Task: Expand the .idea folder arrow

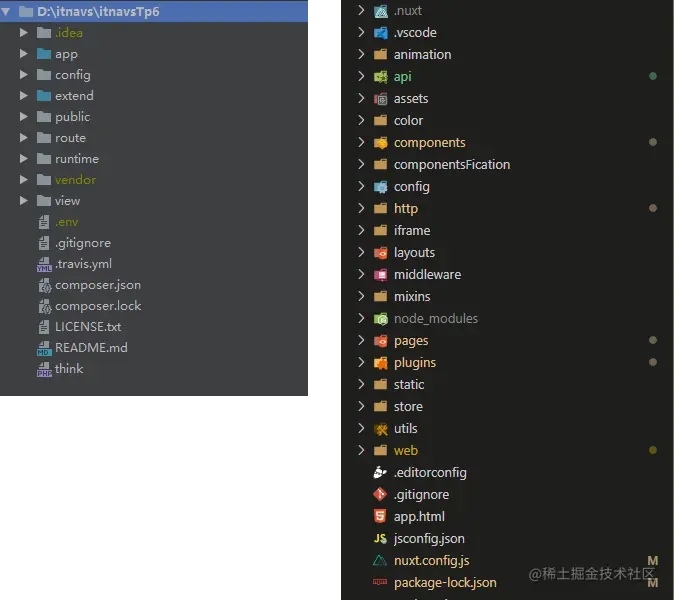Action: (x=24, y=32)
